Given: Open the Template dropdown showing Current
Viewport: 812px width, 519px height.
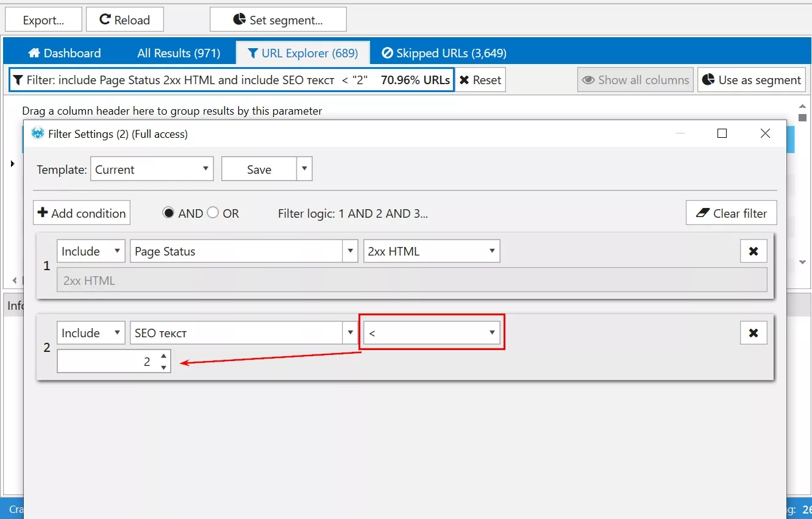Looking at the screenshot, I should click(x=152, y=169).
